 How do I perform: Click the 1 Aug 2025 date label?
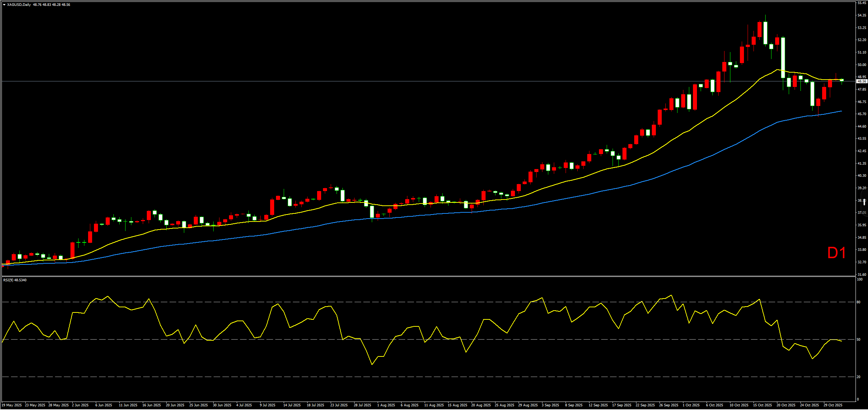tap(386, 405)
